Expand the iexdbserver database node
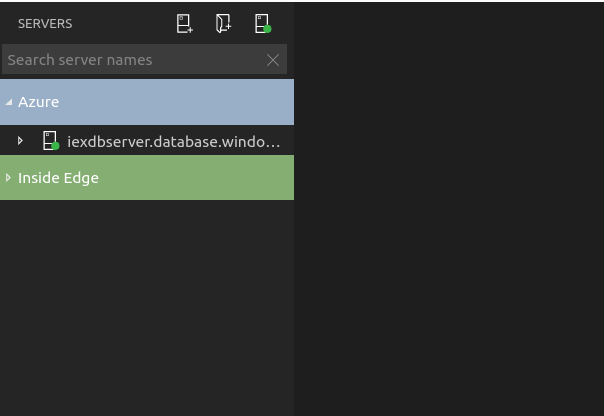This screenshot has height=416, width=604. coord(20,141)
